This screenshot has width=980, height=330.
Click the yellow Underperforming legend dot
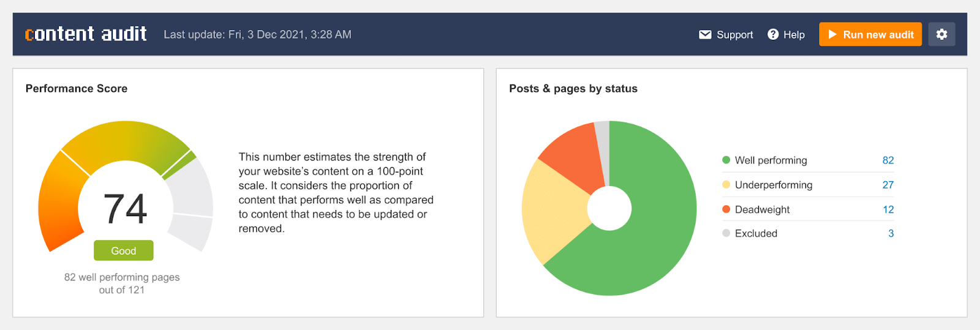click(x=726, y=185)
